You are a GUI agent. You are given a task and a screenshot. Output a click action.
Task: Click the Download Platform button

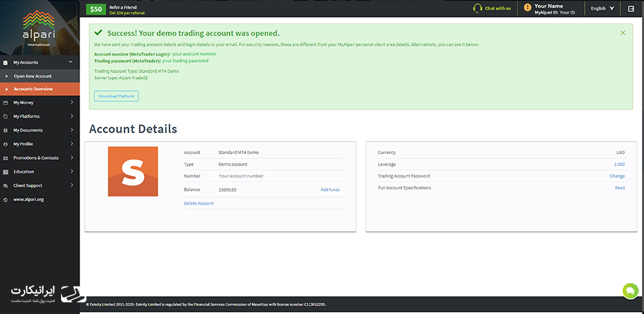tap(116, 96)
